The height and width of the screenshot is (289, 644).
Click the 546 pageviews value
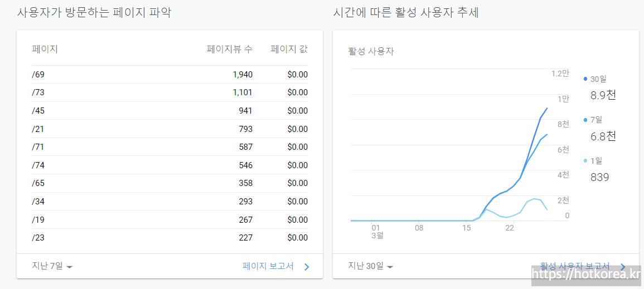point(245,165)
